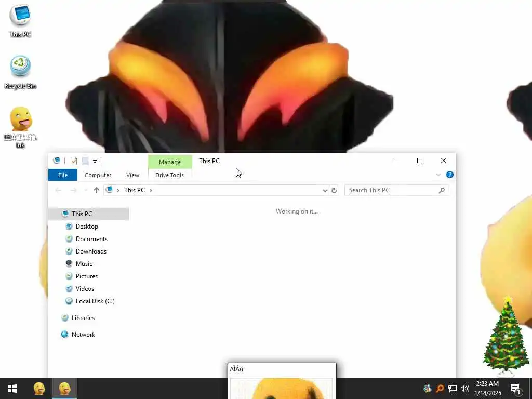Click the search magnifier icon in Explorer
The image size is (532, 399).
pos(442,190)
